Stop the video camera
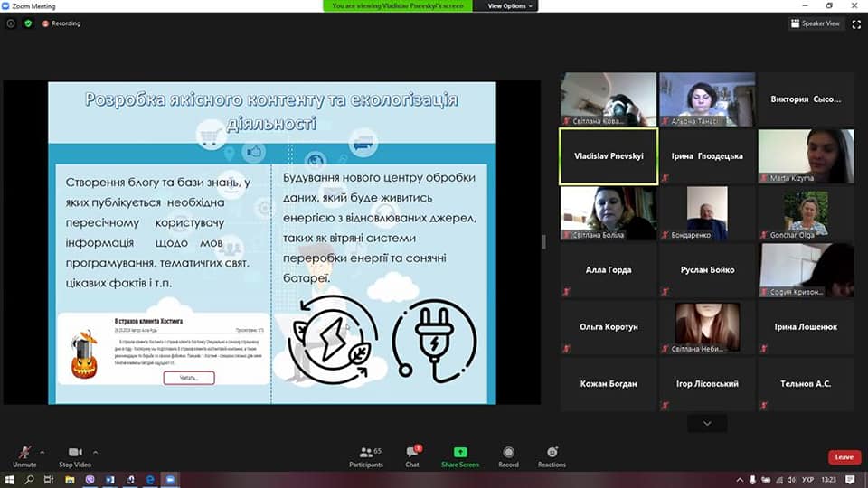This screenshot has width=868, height=488. click(75, 455)
